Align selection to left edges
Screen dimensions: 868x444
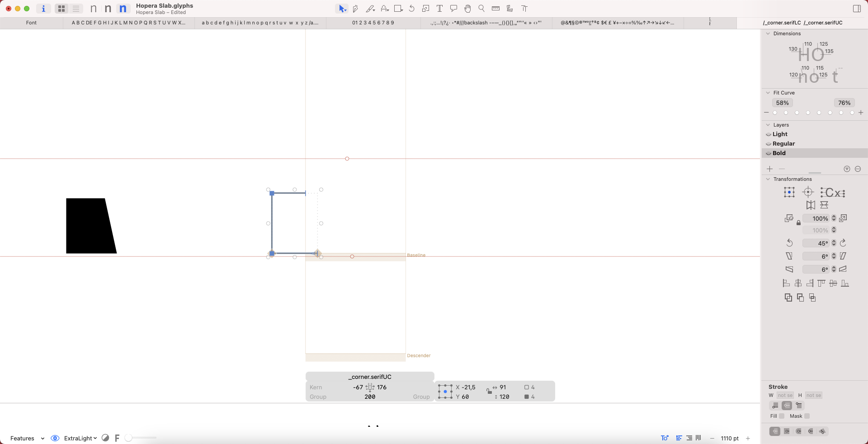(x=786, y=283)
